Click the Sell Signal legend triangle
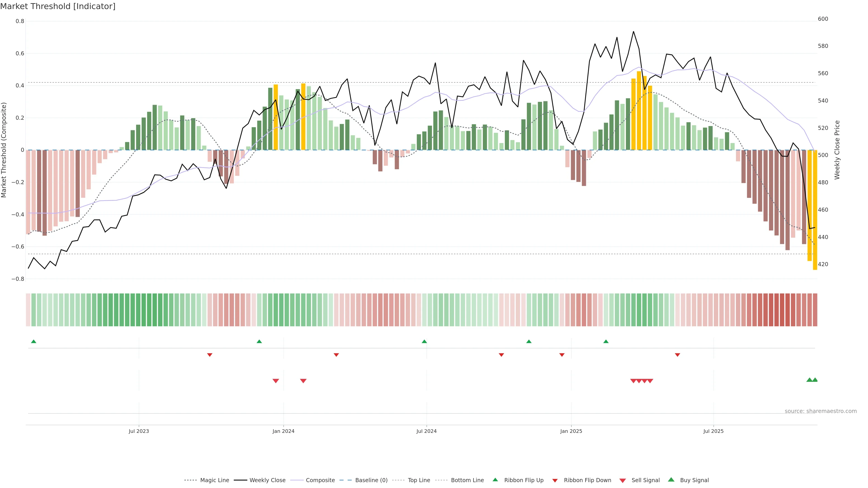The width and height of the screenshot is (868, 488). tap(623, 480)
